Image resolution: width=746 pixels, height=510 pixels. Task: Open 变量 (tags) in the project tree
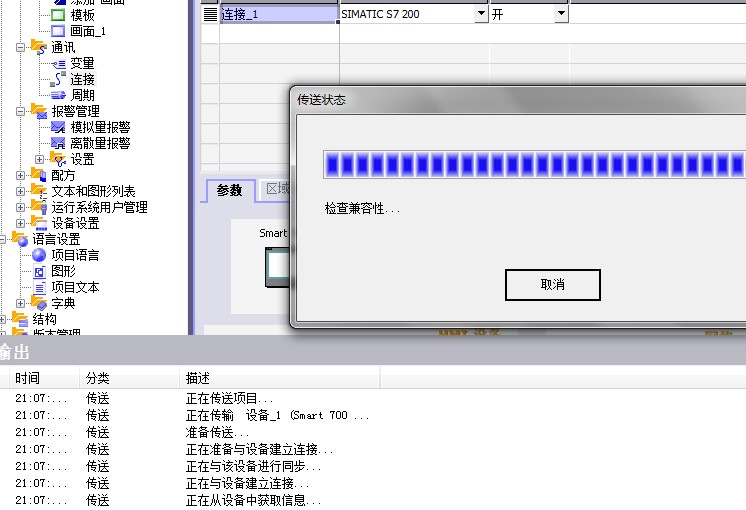click(82, 64)
